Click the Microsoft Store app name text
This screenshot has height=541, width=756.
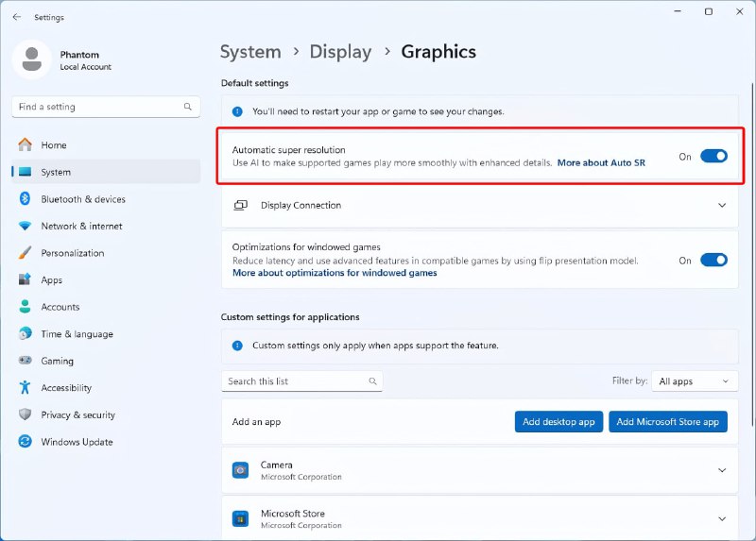pyautogui.click(x=293, y=514)
